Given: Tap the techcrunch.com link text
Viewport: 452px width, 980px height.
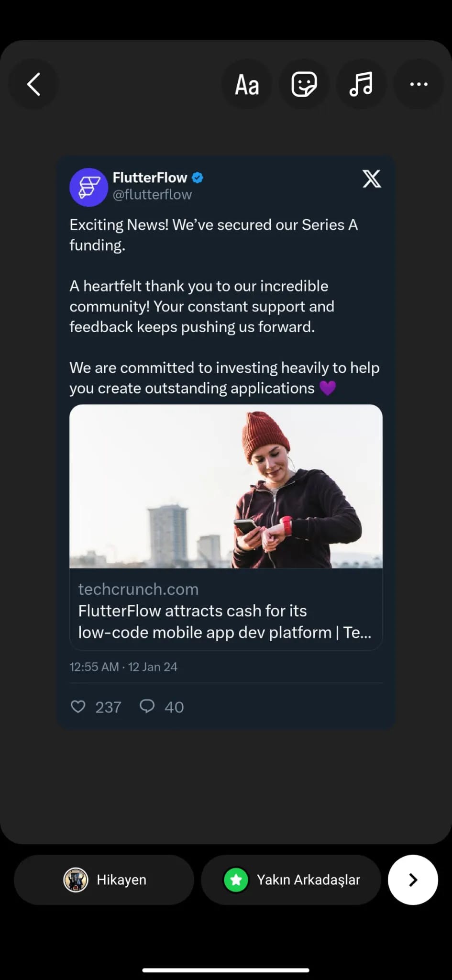Looking at the screenshot, I should [138, 589].
